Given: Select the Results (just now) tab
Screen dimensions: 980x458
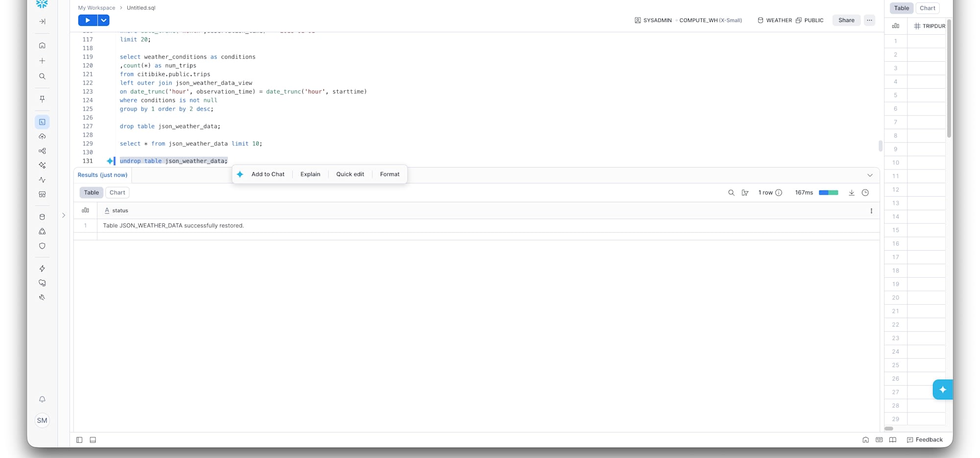Looking at the screenshot, I should pyautogui.click(x=102, y=175).
